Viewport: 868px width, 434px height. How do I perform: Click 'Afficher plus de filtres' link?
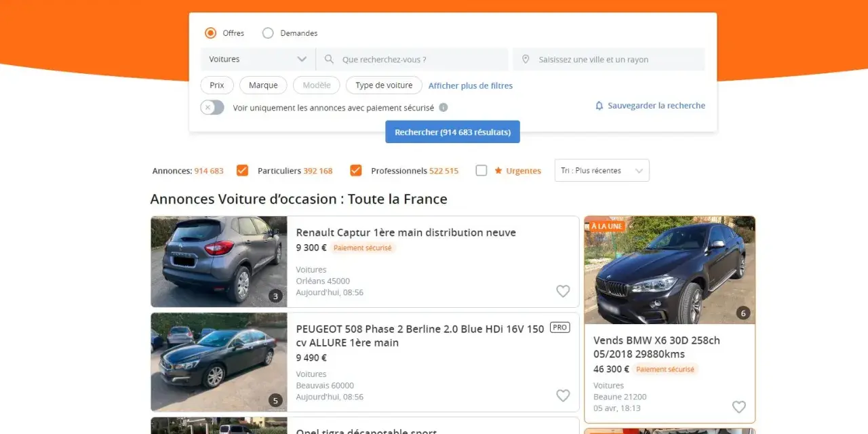point(471,86)
